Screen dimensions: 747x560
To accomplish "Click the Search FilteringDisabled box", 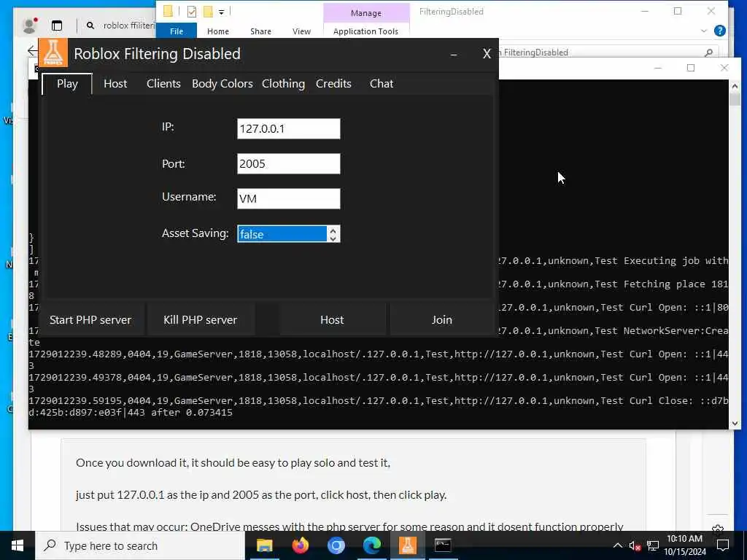I will (605, 52).
